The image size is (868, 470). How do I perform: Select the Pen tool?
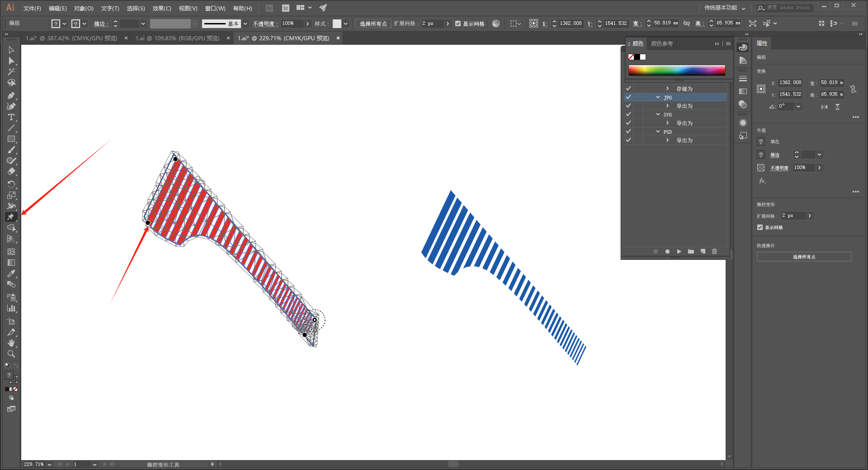[11, 95]
